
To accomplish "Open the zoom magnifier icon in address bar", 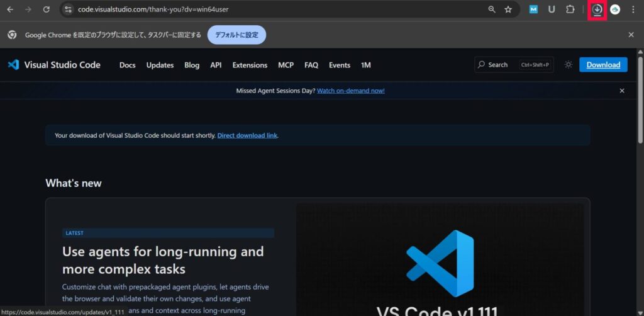I will (492, 9).
